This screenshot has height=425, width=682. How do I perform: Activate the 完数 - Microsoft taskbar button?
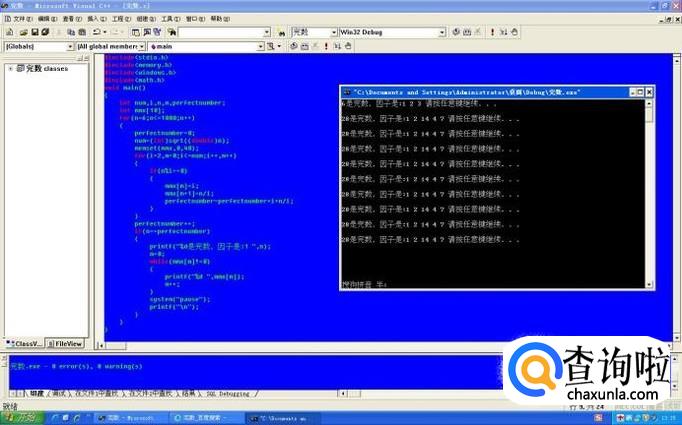pyautogui.click(x=130, y=418)
